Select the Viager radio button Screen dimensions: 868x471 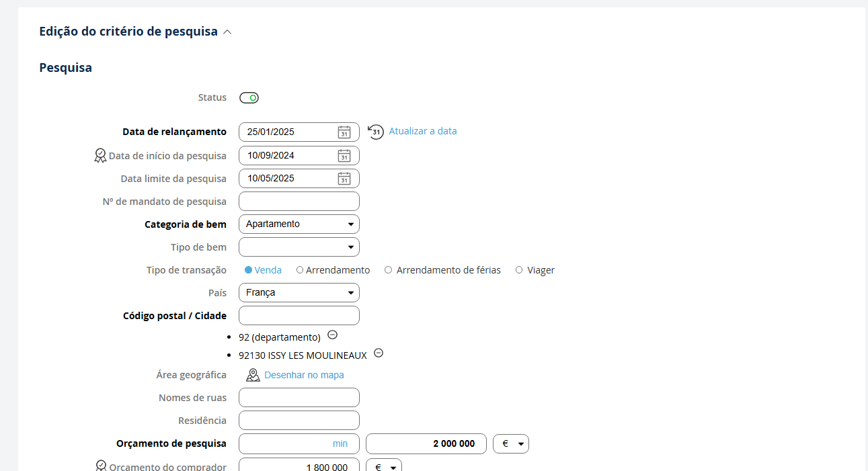coord(519,270)
